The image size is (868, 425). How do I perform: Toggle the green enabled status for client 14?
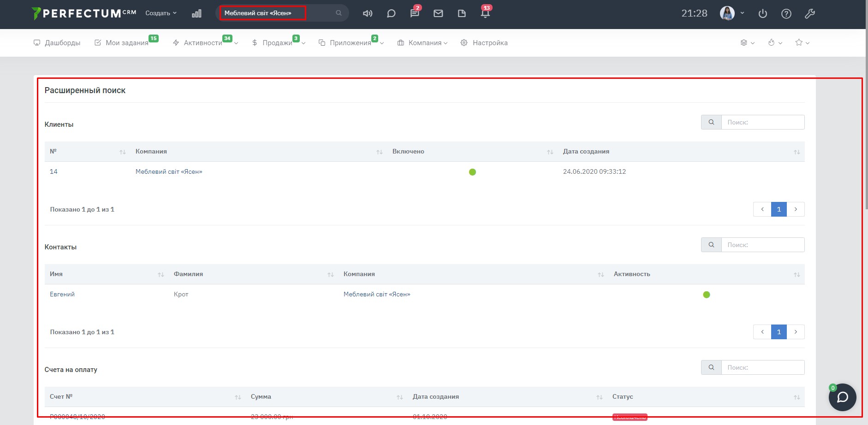[472, 172]
